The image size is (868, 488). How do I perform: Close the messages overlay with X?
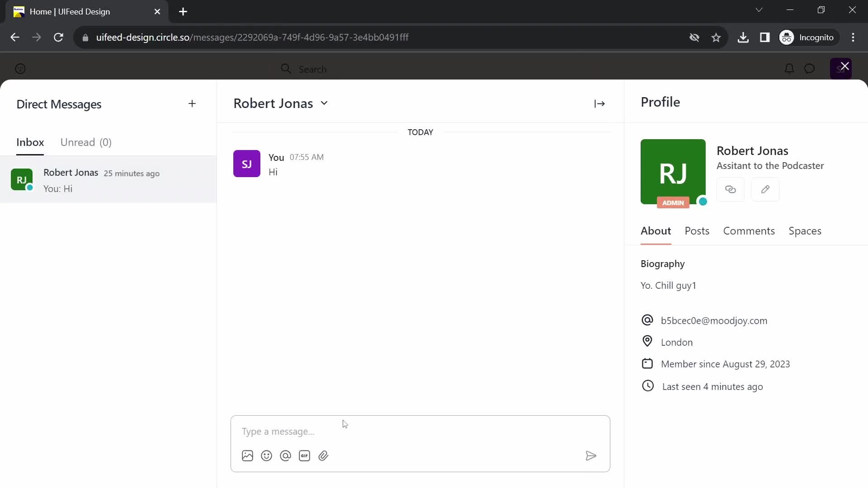coord(844,66)
